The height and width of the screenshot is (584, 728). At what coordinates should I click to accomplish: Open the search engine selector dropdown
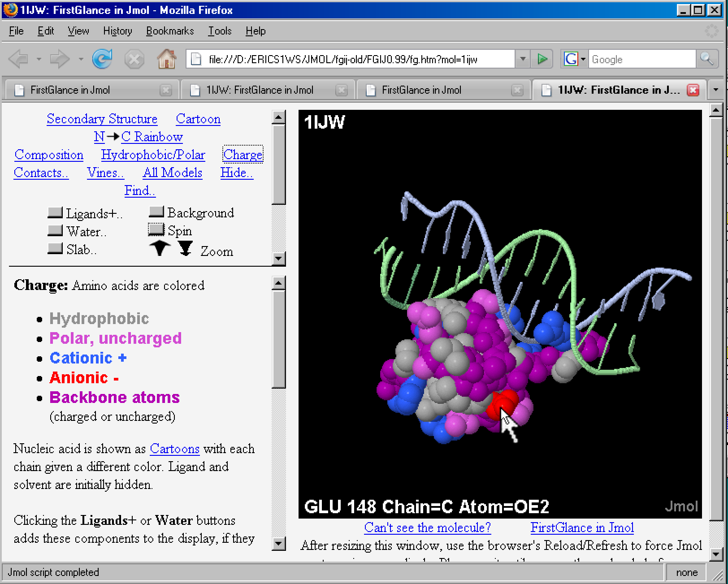(583, 59)
